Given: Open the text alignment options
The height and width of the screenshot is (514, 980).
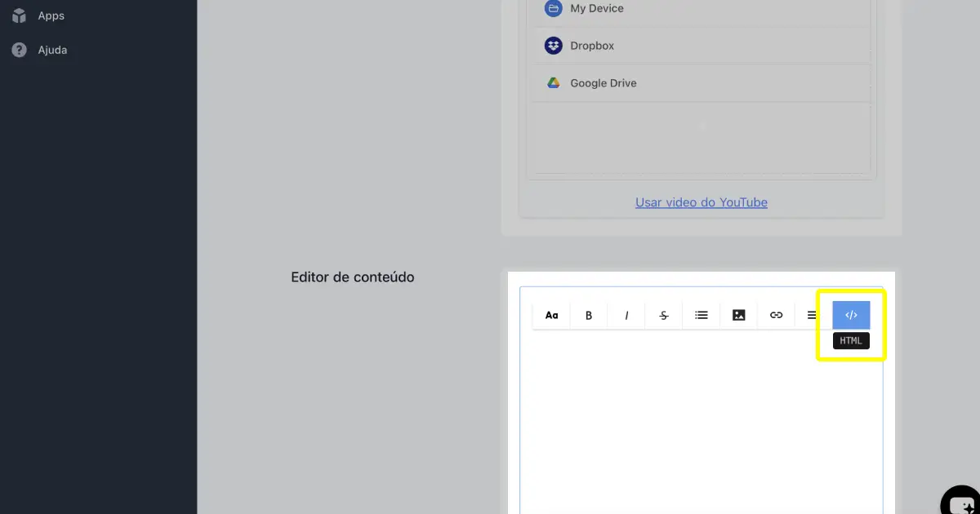Looking at the screenshot, I should (x=812, y=314).
